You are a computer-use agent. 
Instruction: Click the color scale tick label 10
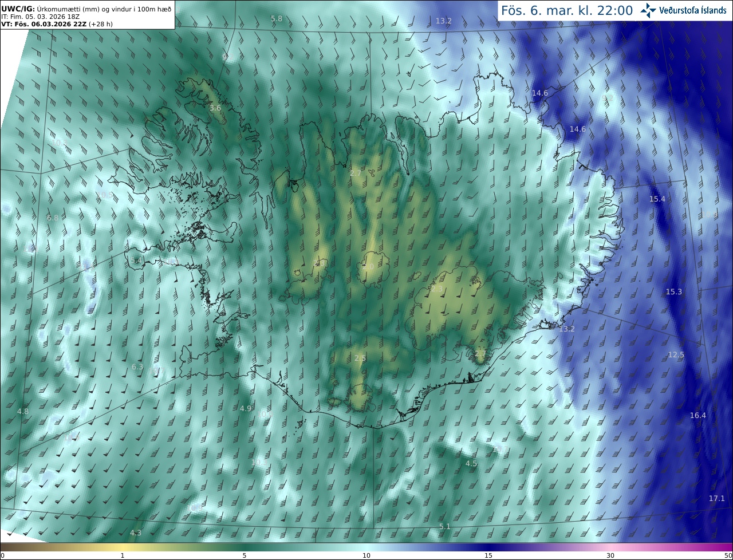click(366, 555)
